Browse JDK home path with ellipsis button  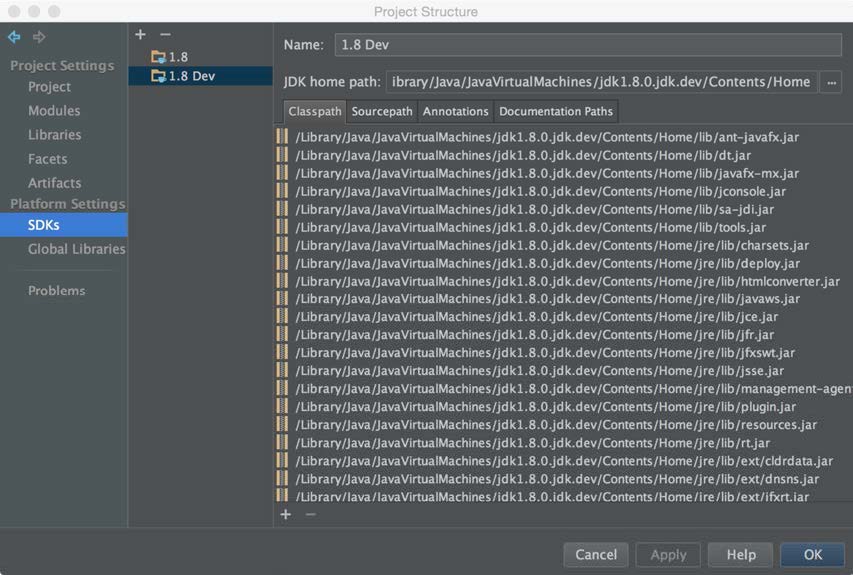click(x=831, y=83)
